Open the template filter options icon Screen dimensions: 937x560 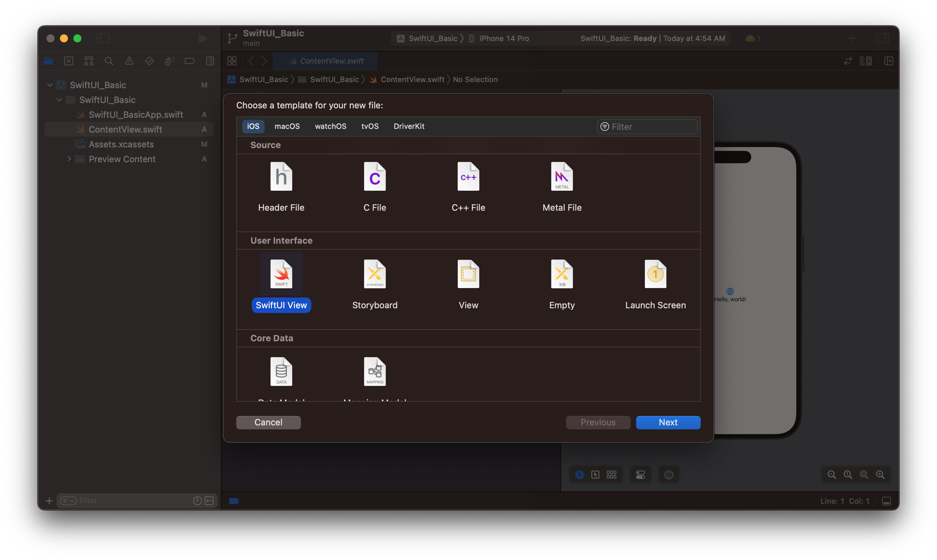tap(604, 127)
